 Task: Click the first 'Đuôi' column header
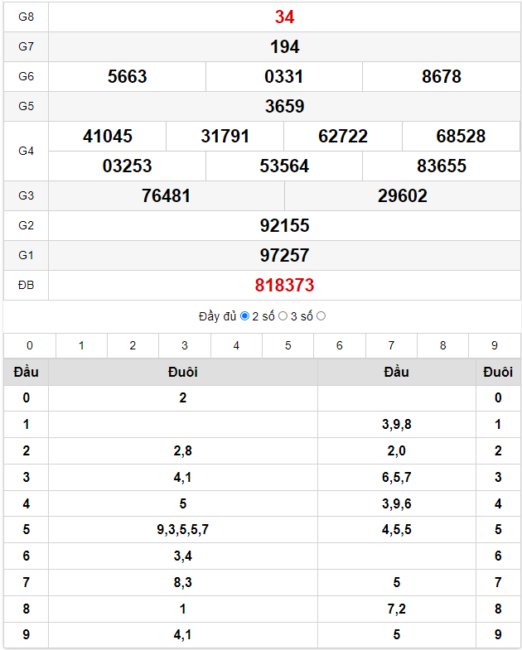click(x=183, y=372)
